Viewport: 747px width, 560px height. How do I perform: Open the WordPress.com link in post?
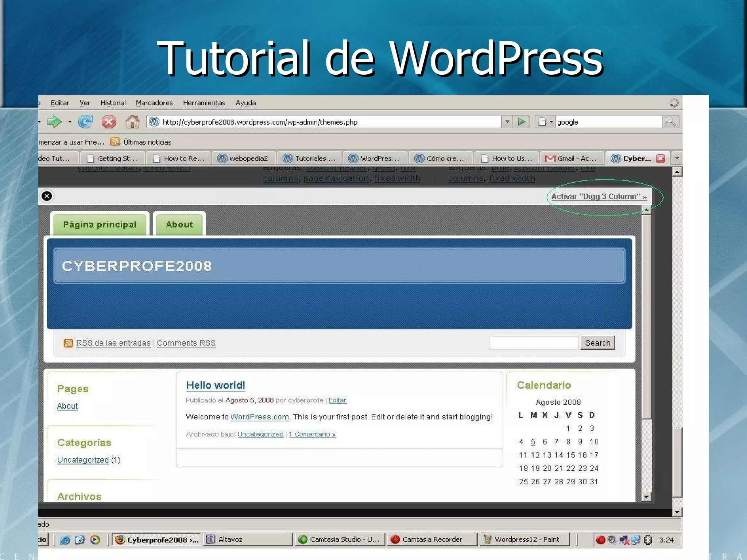[260, 417]
